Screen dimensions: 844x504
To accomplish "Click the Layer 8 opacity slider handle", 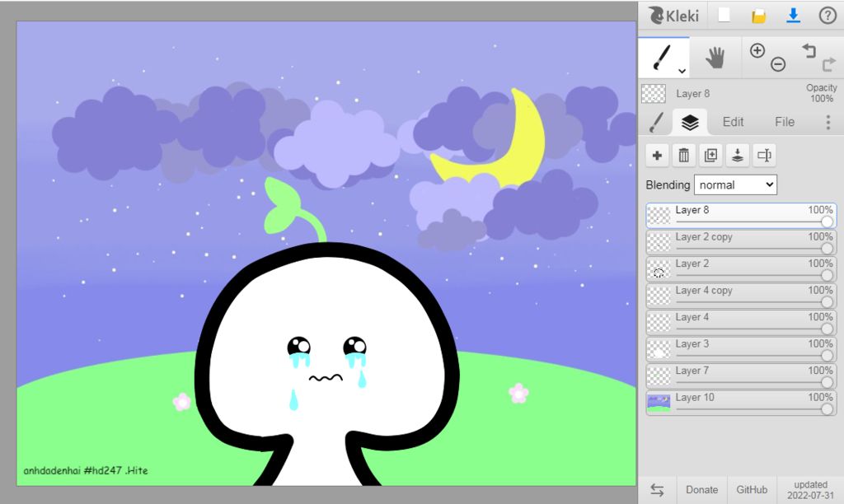I will [827, 222].
